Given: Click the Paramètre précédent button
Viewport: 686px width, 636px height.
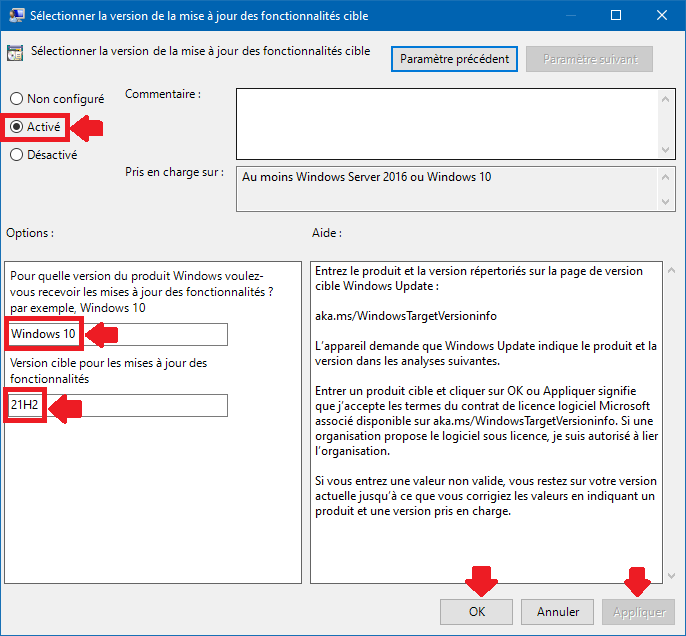Looking at the screenshot, I should (454, 59).
